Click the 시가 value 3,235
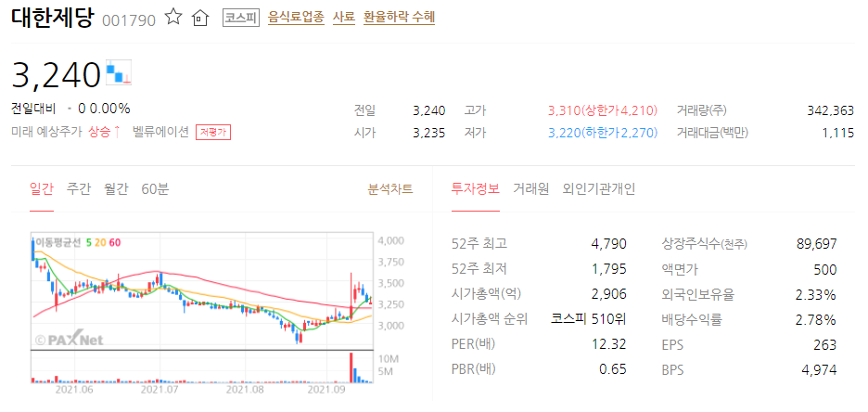 [429, 133]
